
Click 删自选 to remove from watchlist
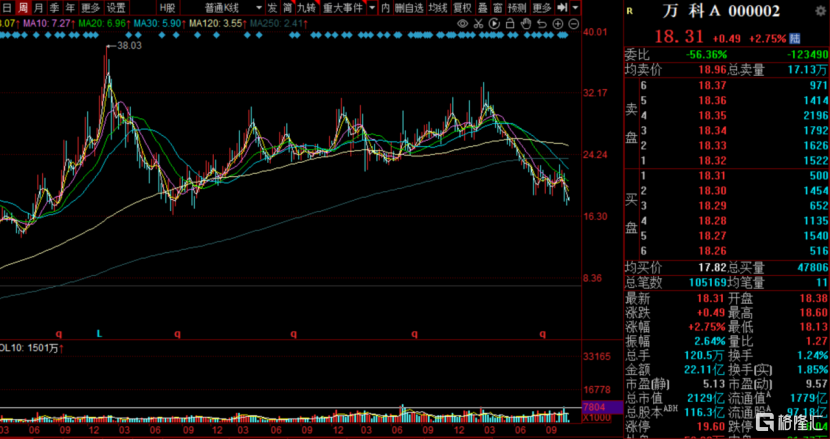409,7
